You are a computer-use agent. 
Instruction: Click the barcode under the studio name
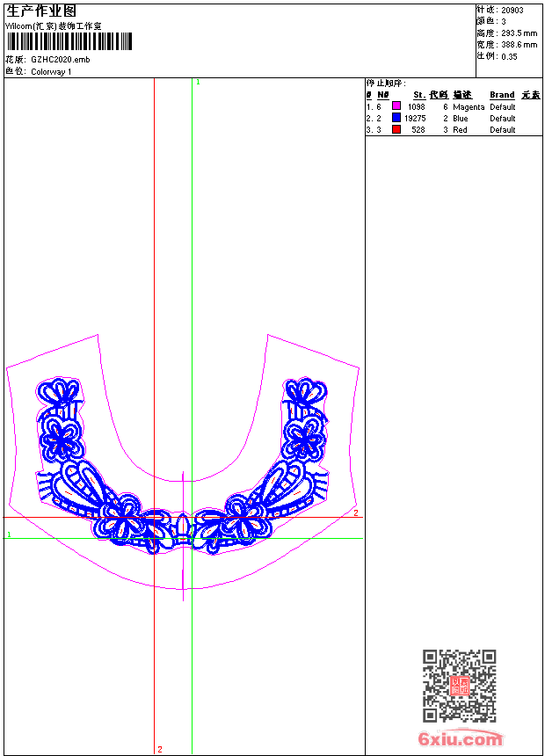pos(69,41)
